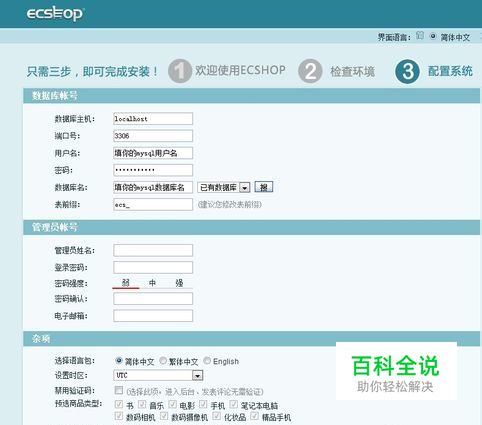The width and height of the screenshot is (482, 425).
Task: Click the step 1 circle icon
Action: point(180,71)
